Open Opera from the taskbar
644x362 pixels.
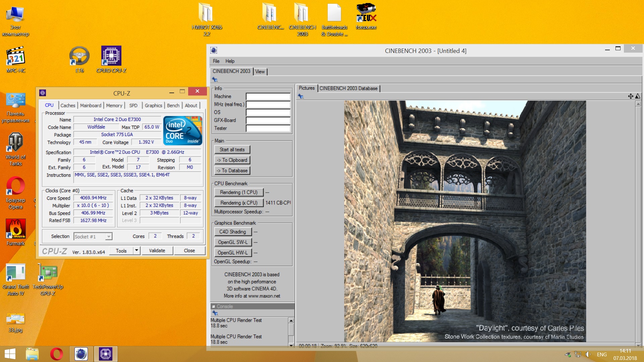56,354
